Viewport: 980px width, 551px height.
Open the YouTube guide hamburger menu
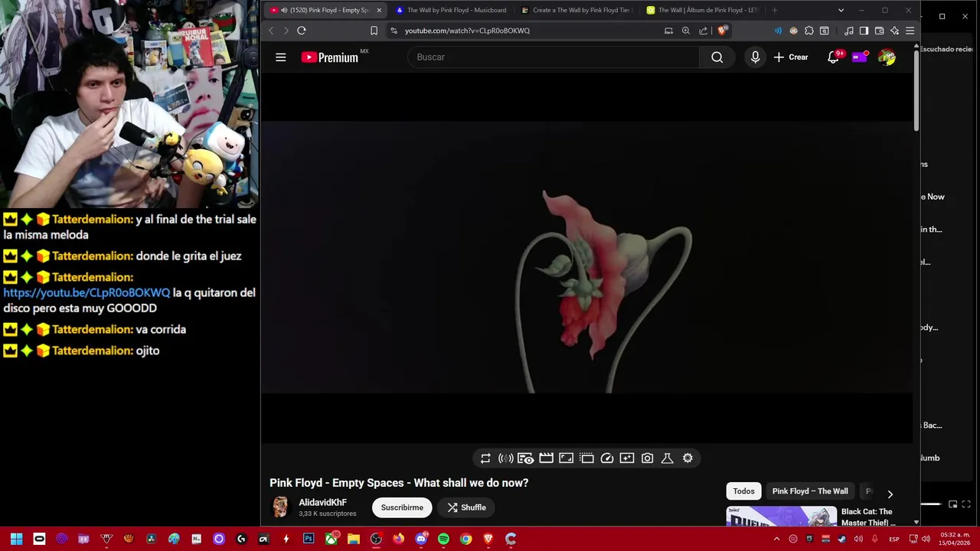(281, 57)
